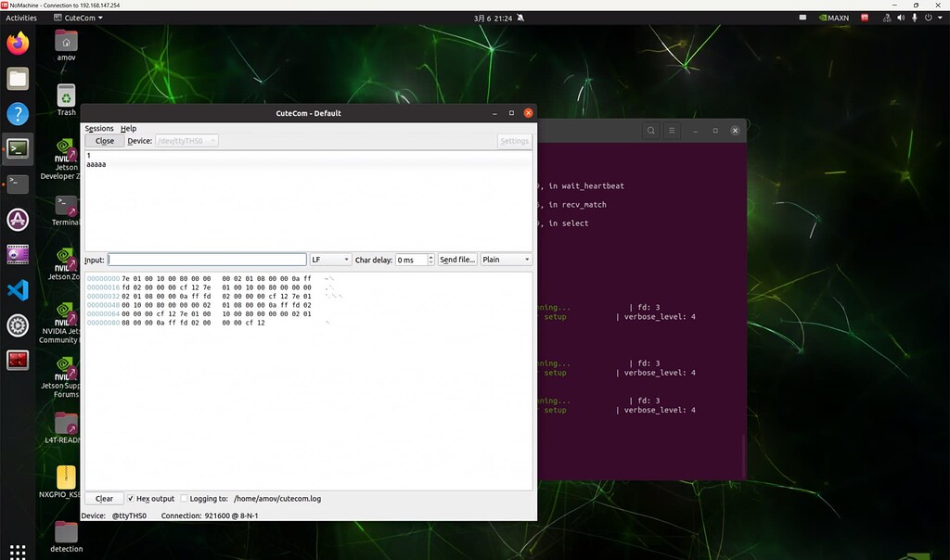Increase the Char delay value
950x560 pixels.
432,256
